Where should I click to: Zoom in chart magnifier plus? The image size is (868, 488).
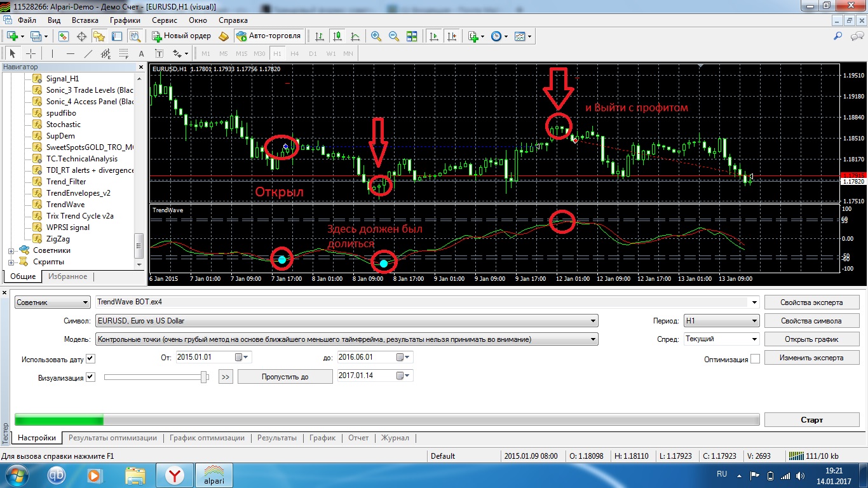coord(376,36)
